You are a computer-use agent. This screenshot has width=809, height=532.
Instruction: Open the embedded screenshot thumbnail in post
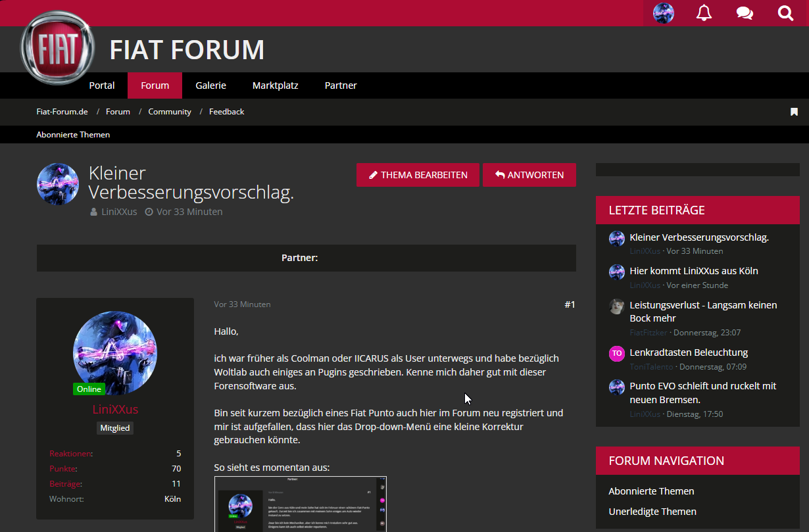[300, 504]
